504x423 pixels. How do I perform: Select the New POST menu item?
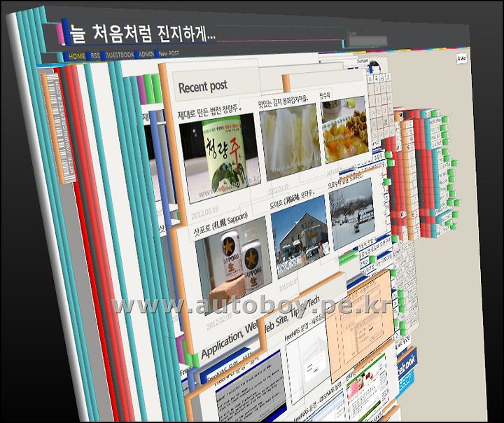point(169,54)
